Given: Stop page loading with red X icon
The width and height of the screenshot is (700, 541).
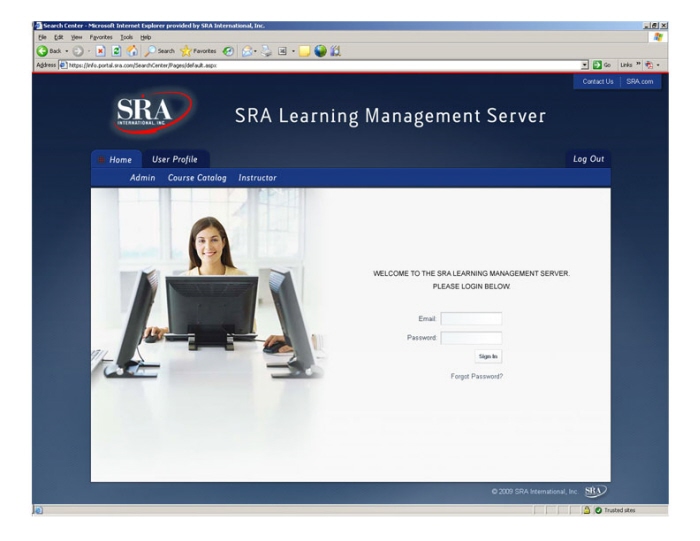Looking at the screenshot, I should point(101,51).
